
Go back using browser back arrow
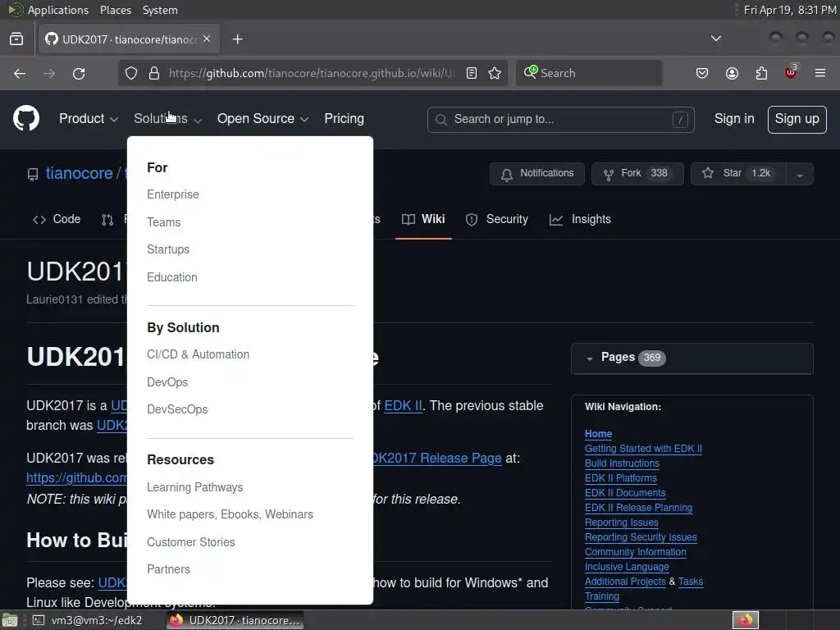click(20, 73)
